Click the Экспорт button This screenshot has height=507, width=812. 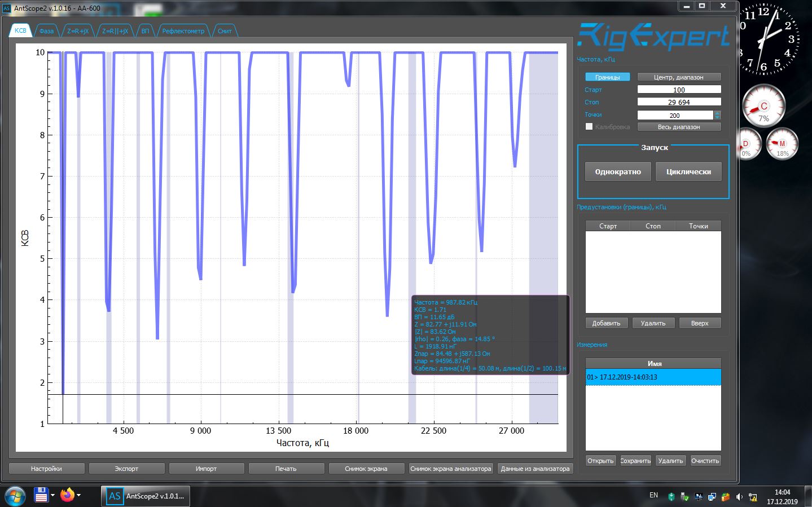tap(126, 469)
